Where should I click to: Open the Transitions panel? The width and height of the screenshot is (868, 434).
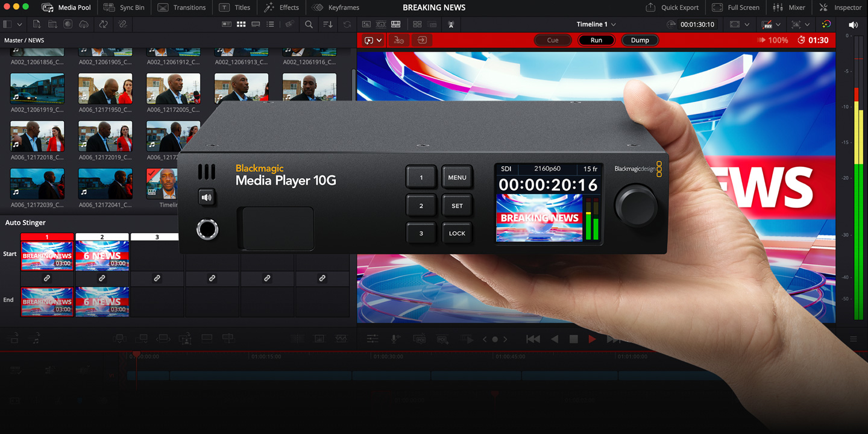[181, 7]
